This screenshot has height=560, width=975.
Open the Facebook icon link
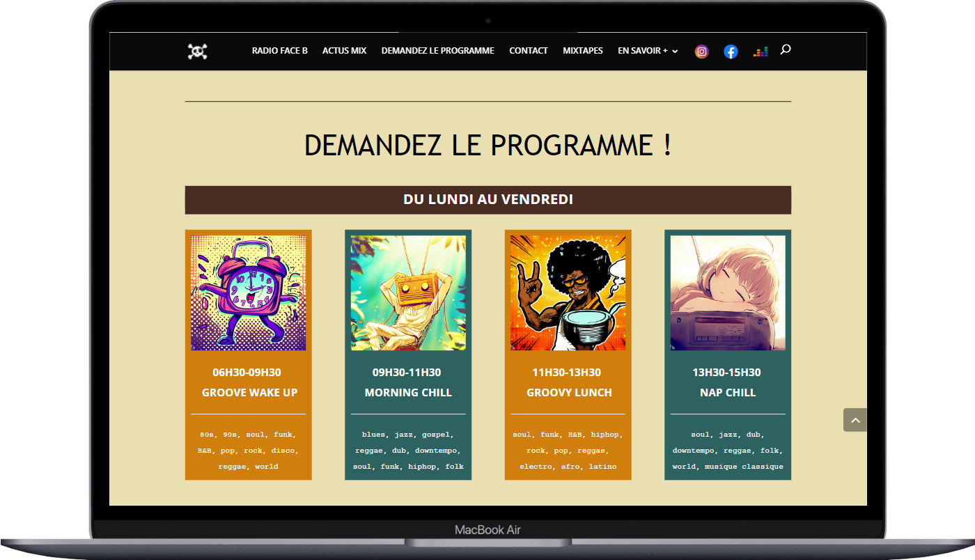click(731, 52)
